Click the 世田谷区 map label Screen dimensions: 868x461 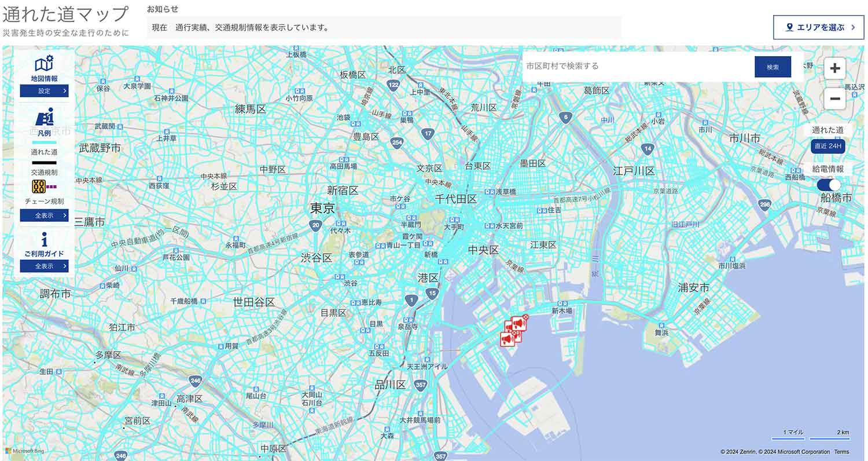click(x=254, y=302)
